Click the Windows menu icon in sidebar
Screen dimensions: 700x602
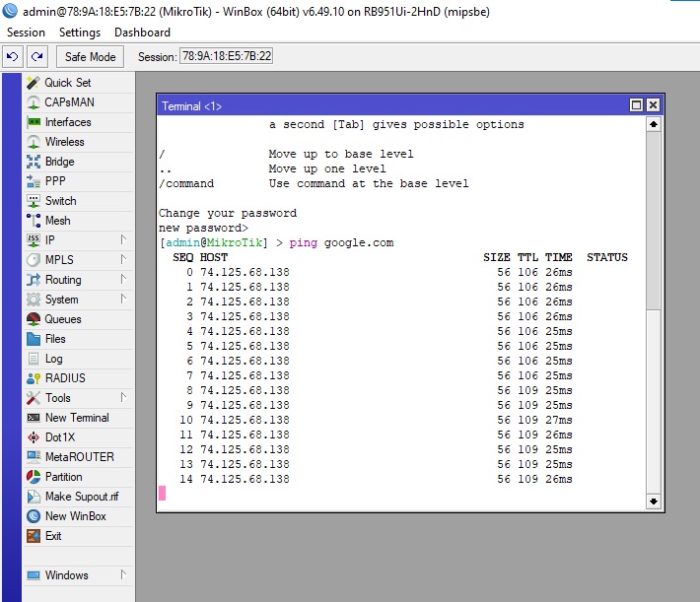tap(34, 575)
